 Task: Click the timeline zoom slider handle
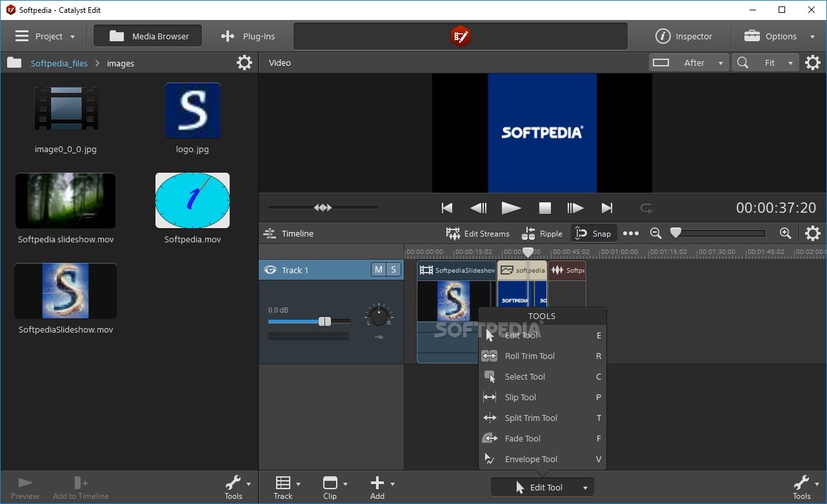pyautogui.click(x=675, y=233)
